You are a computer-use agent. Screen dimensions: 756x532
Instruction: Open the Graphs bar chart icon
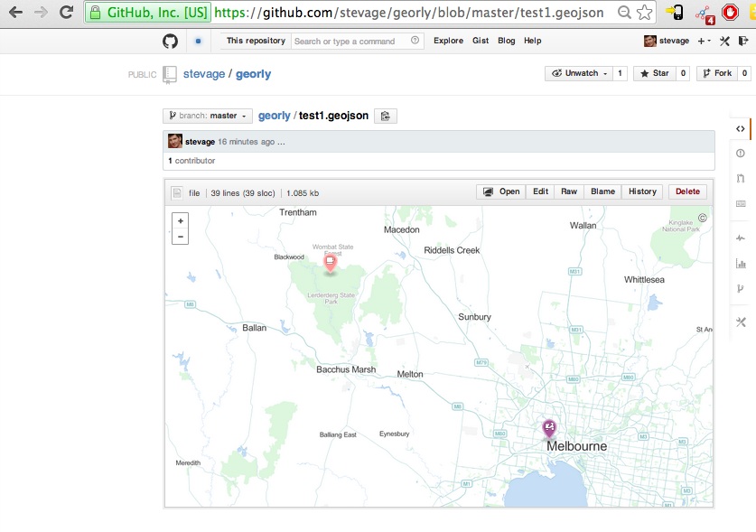[x=741, y=264]
